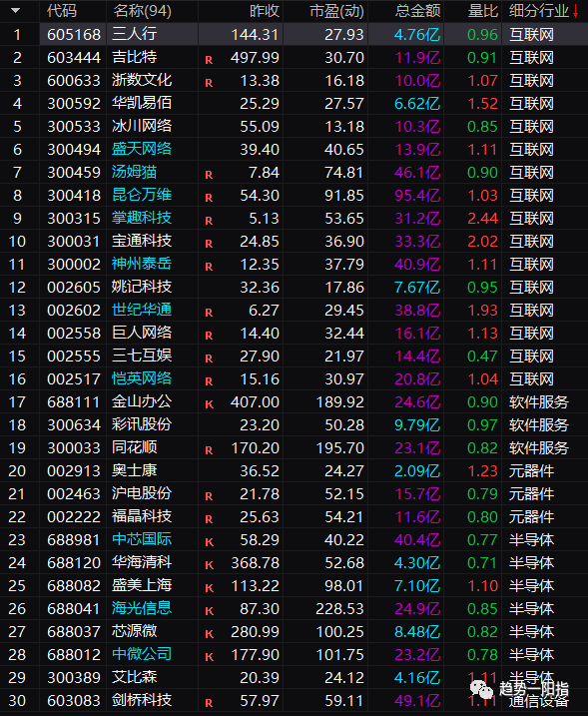This screenshot has width=588, height=716.
Task: Select stock 华凯易佰
Action: [142, 103]
